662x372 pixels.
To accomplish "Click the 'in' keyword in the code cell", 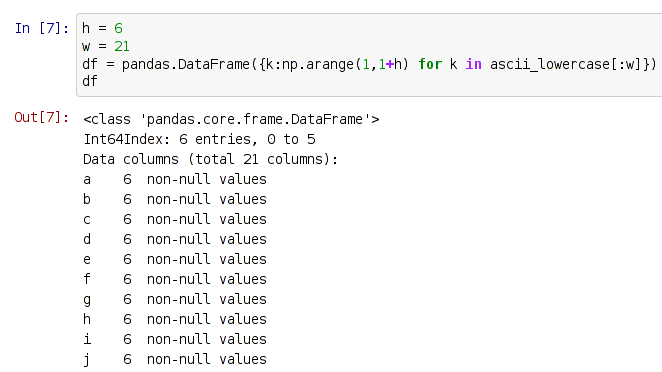I will (x=474, y=64).
